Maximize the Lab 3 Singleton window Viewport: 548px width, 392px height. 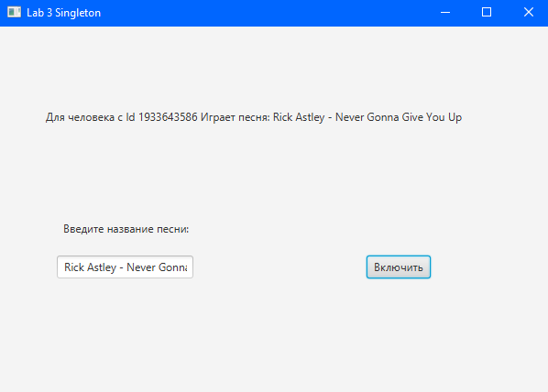[x=487, y=13]
